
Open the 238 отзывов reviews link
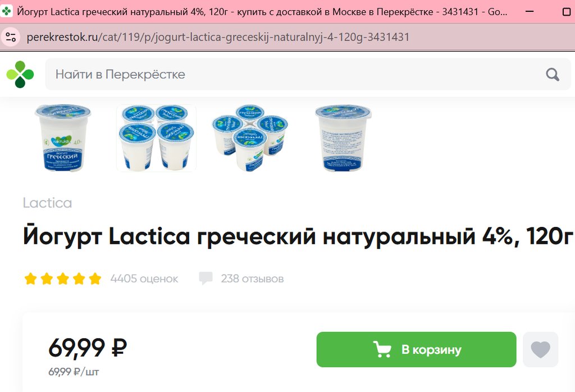coord(252,279)
